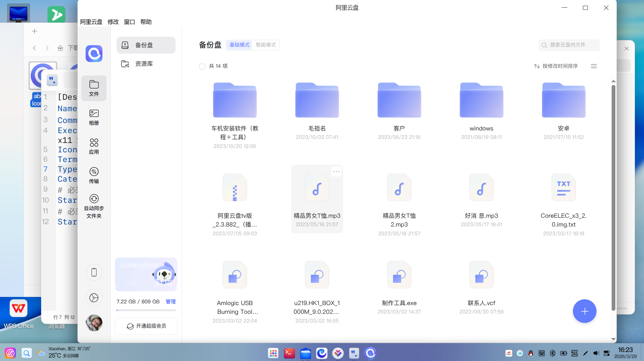
Task: Open the three-dot menu on 精品男女T恤.mp3
Action: (x=336, y=172)
